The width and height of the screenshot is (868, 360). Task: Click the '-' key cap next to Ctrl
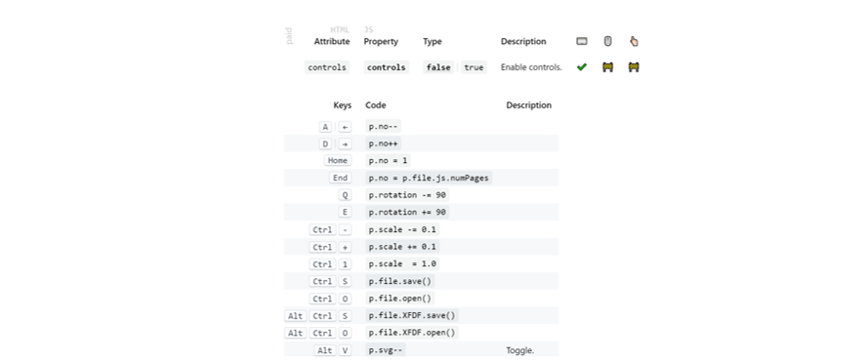tap(345, 229)
